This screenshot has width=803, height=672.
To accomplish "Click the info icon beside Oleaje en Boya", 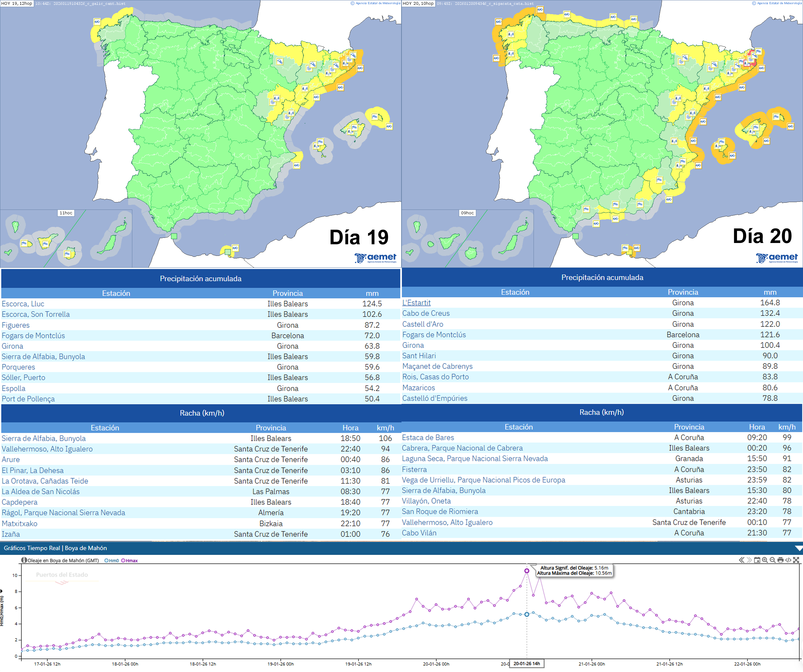I will [x=24, y=560].
